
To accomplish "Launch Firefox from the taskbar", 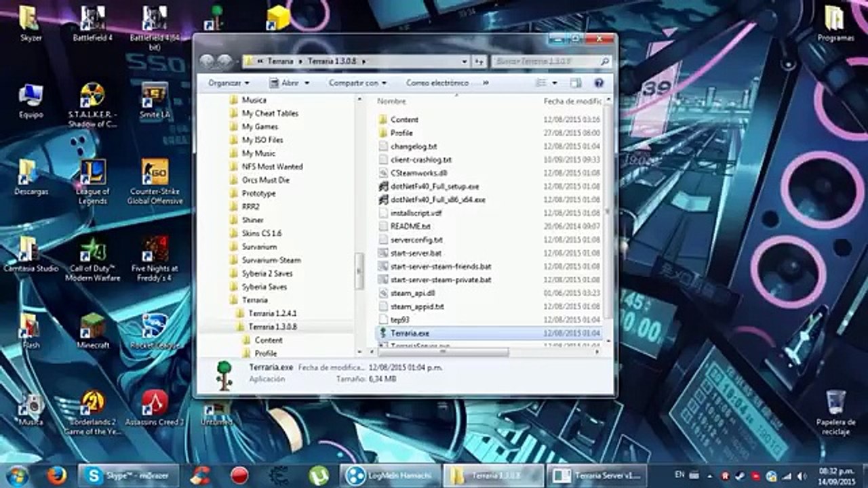I will [57, 475].
